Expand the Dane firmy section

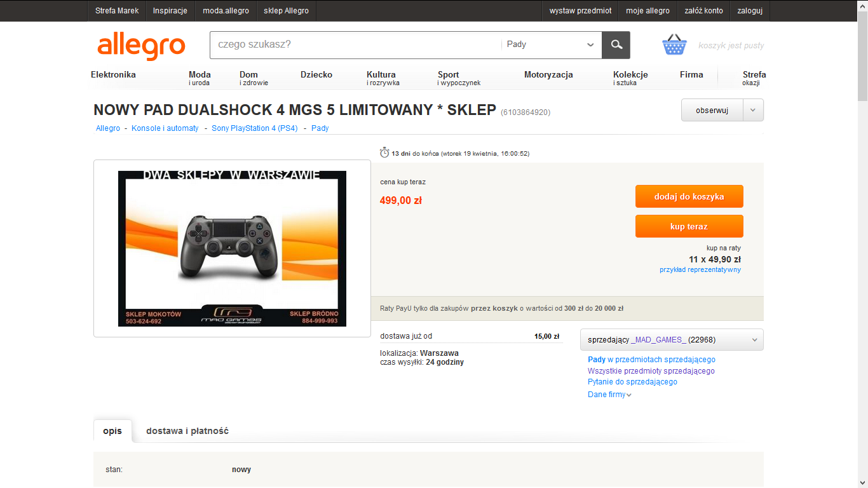pos(609,395)
